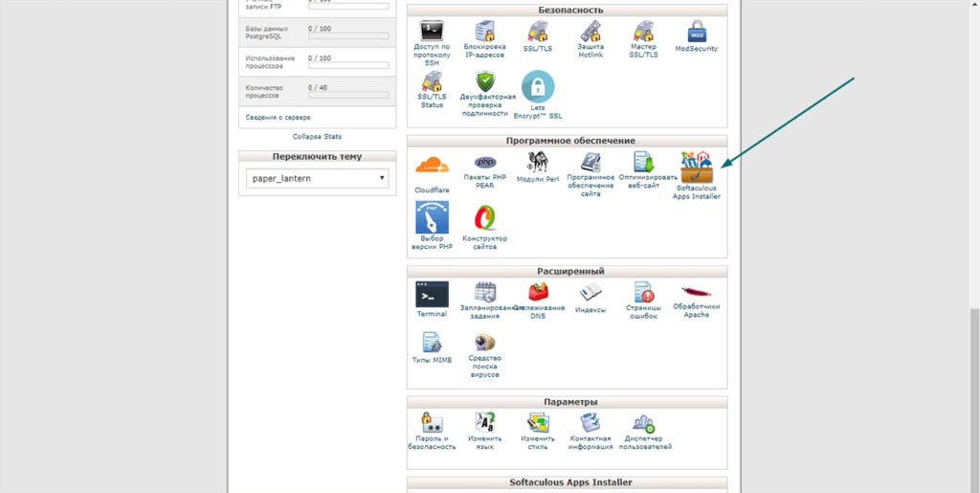Open Выбор версии PHP icon
Image resolution: width=980 pixels, height=493 pixels.
coord(432,216)
